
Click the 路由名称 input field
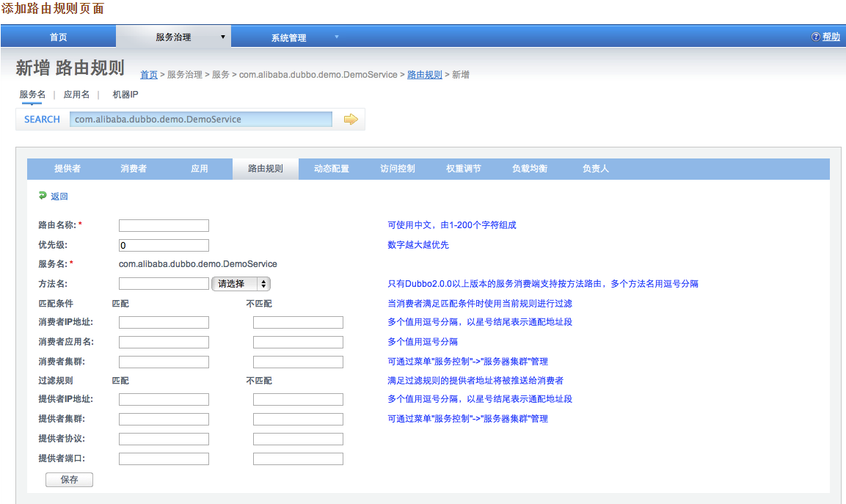click(x=164, y=226)
